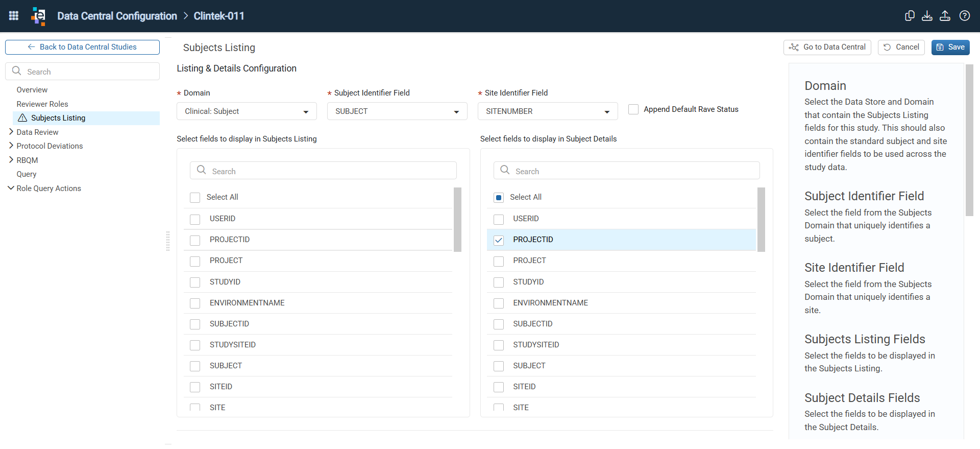Check Select All in Subjects Listing fields
This screenshot has width=980, height=449.
(195, 198)
